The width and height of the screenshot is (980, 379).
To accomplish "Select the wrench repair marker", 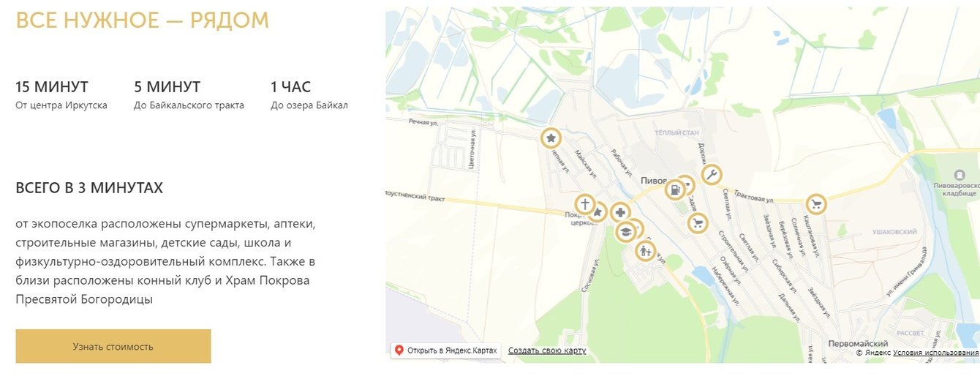I will click(x=712, y=175).
